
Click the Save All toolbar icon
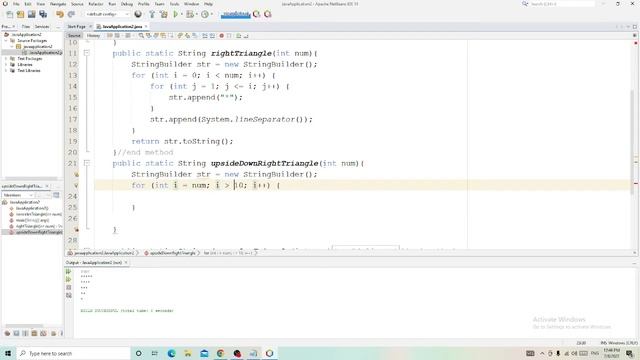point(43,14)
